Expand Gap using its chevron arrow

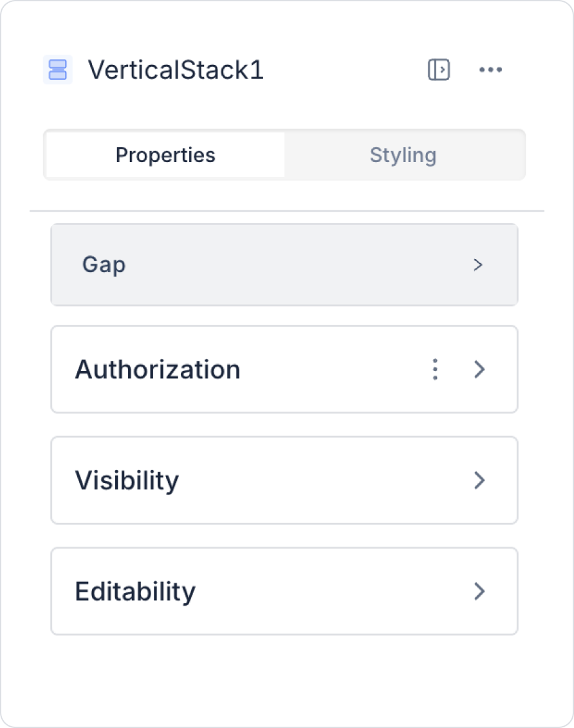pos(478,264)
